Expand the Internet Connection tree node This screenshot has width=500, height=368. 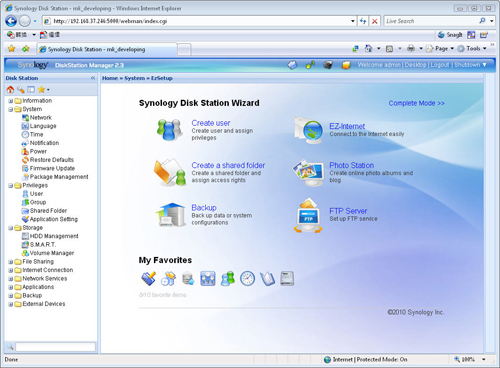10,270
